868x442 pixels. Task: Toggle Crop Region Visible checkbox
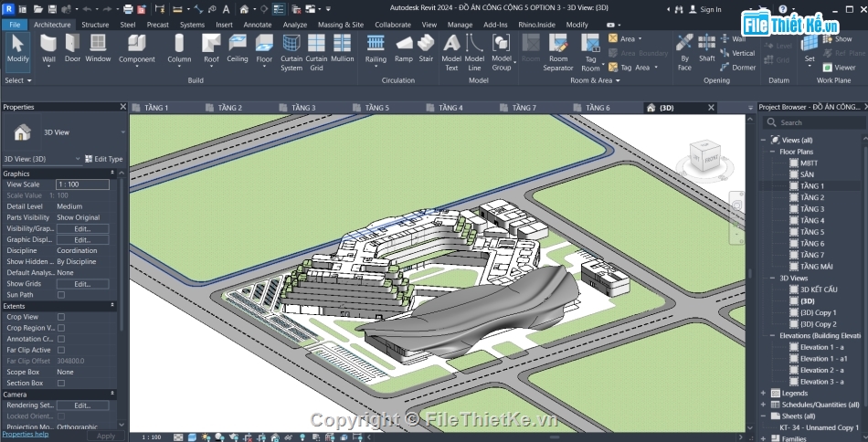(x=61, y=328)
